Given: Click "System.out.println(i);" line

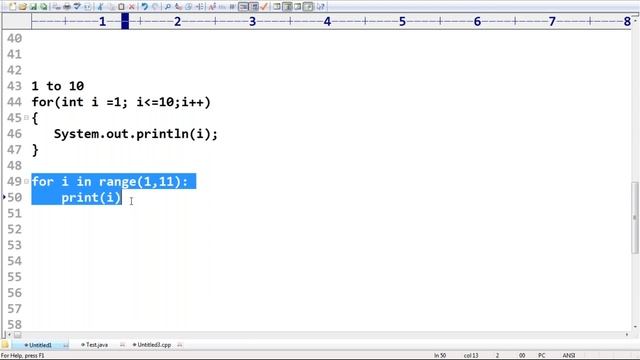Looking at the screenshot, I should (136, 134).
